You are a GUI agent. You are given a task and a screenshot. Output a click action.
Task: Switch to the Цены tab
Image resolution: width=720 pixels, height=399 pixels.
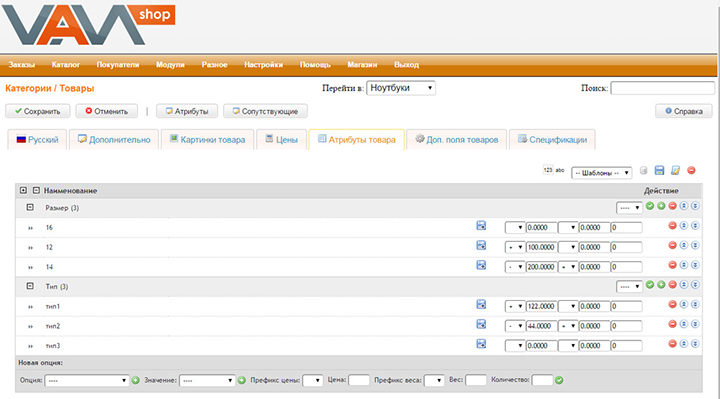pyautogui.click(x=281, y=140)
